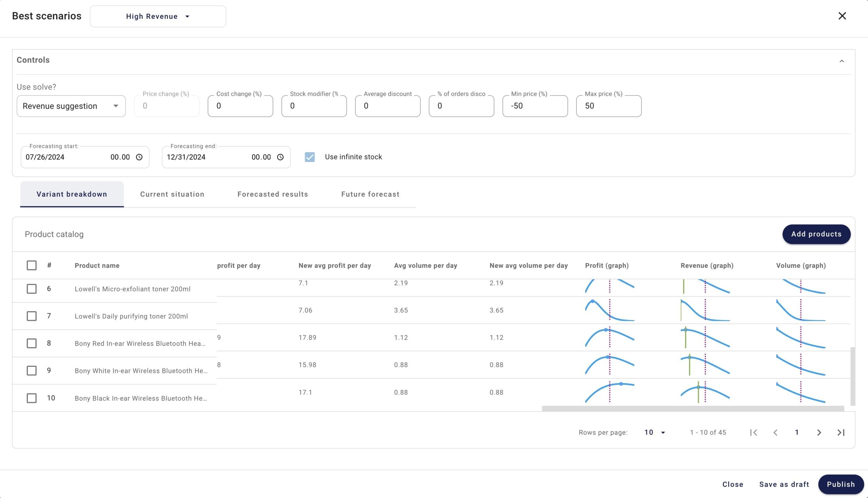Click the Profit graph for Bony White row
This screenshot has height=498, width=868.
[610, 365]
